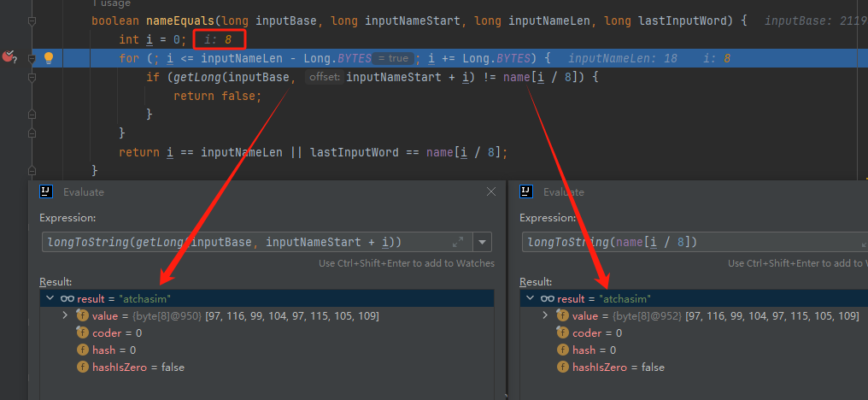
Task: Collapse the fold marker at for closing brace
Action: coord(32,133)
